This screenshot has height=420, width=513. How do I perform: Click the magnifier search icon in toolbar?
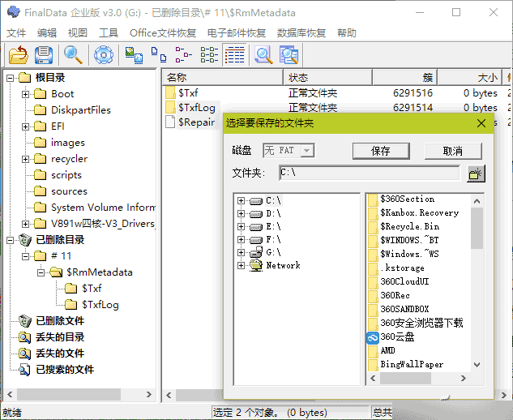click(x=73, y=54)
